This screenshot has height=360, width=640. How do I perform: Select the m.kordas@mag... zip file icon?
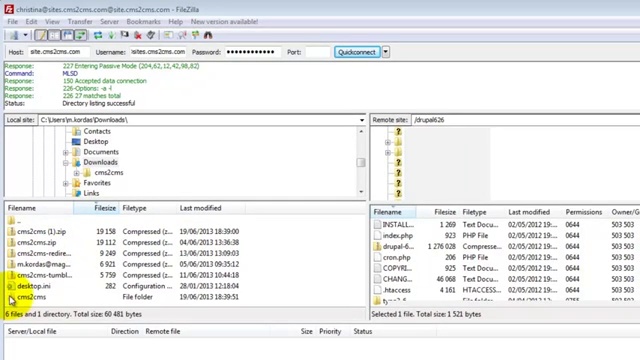(x=11, y=264)
